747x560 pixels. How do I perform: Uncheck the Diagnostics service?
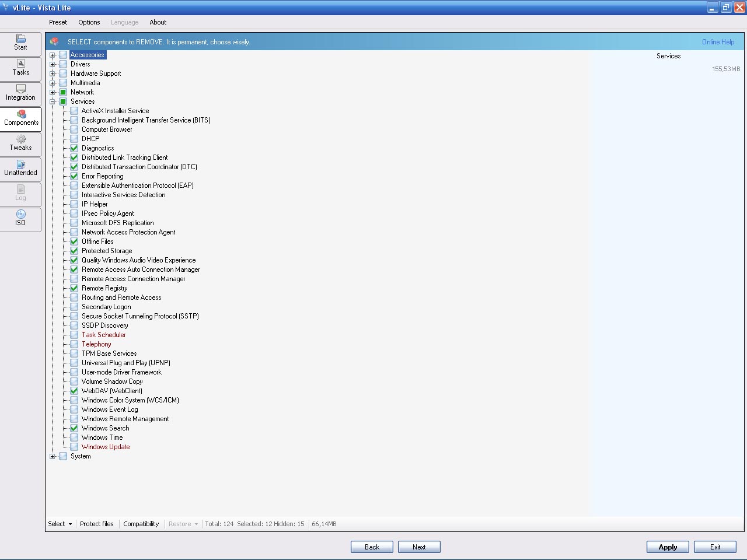pyautogui.click(x=74, y=148)
